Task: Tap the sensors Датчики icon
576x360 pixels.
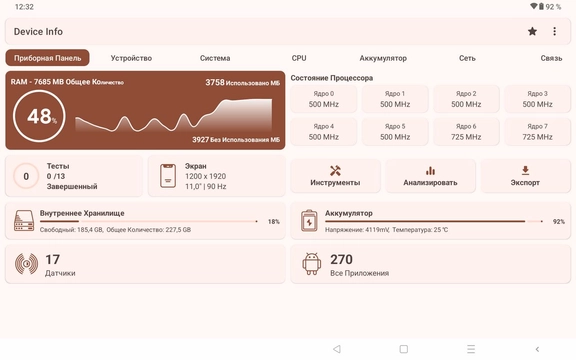Action: tap(26, 264)
